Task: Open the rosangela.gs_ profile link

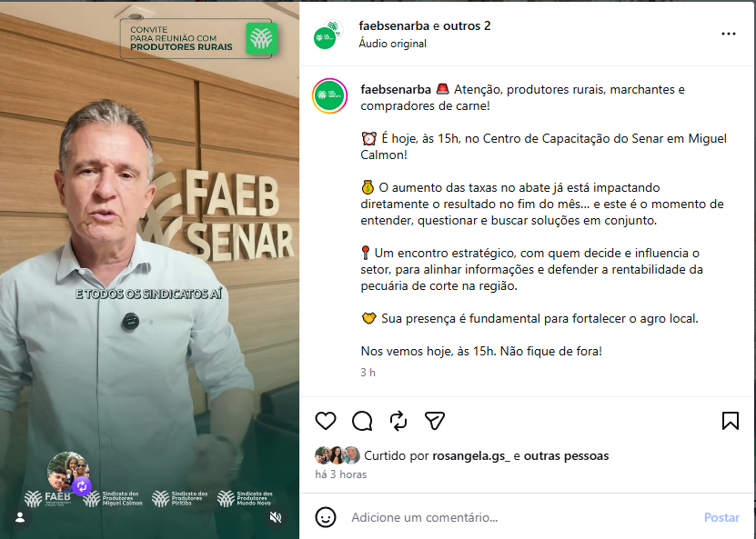Action: (x=471, y=455)
